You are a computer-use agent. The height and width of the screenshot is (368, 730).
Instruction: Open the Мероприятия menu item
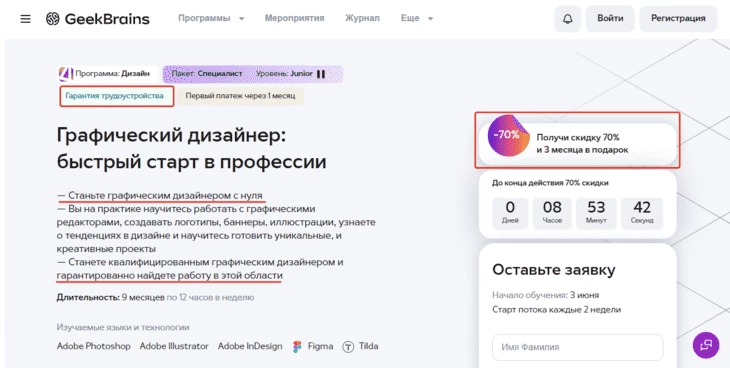[294, 19]
